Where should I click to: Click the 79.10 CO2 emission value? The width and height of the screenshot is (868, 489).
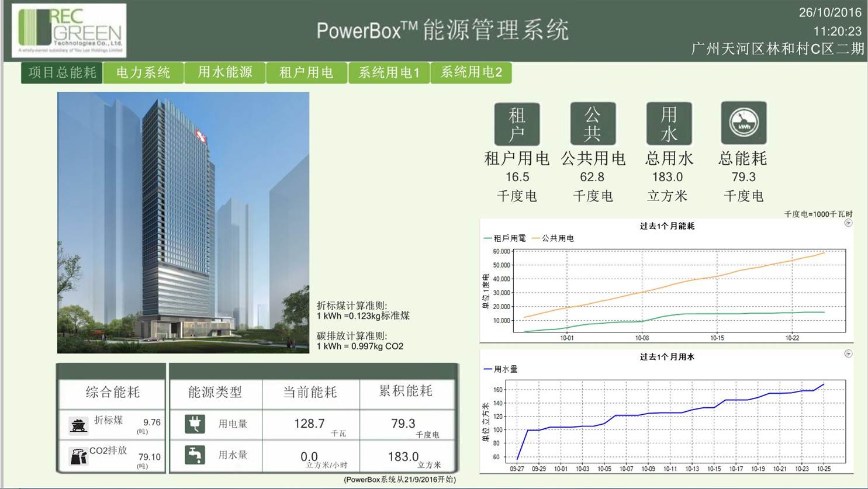[x=150, y=457]
